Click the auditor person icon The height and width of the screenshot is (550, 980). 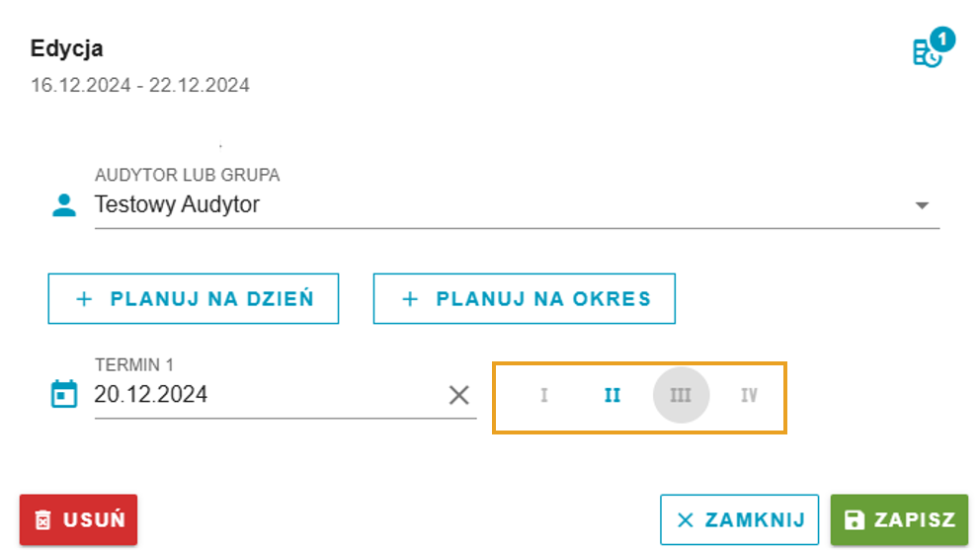(64, 205)
